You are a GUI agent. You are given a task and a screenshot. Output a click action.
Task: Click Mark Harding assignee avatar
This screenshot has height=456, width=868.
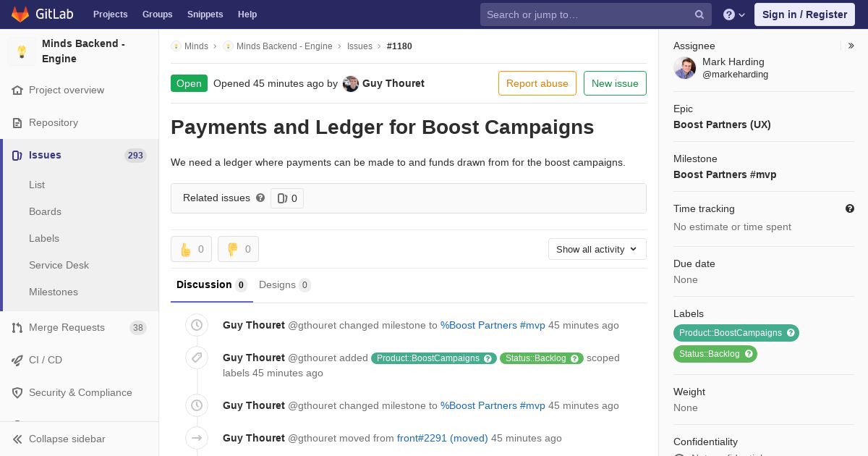point(685,68)
